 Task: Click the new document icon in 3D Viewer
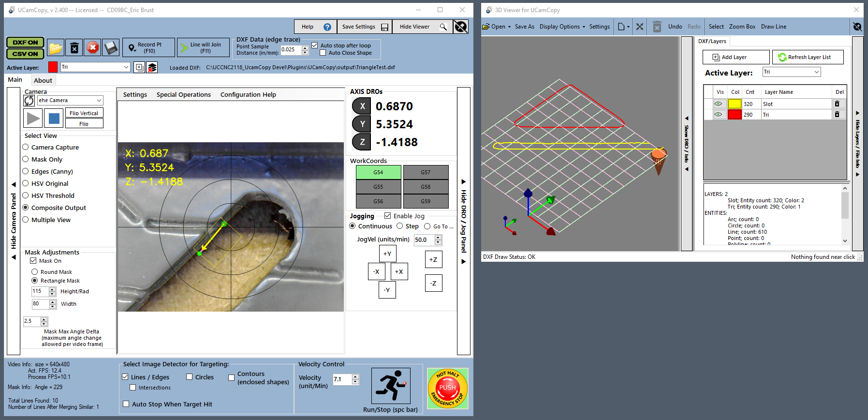point(621,27)
